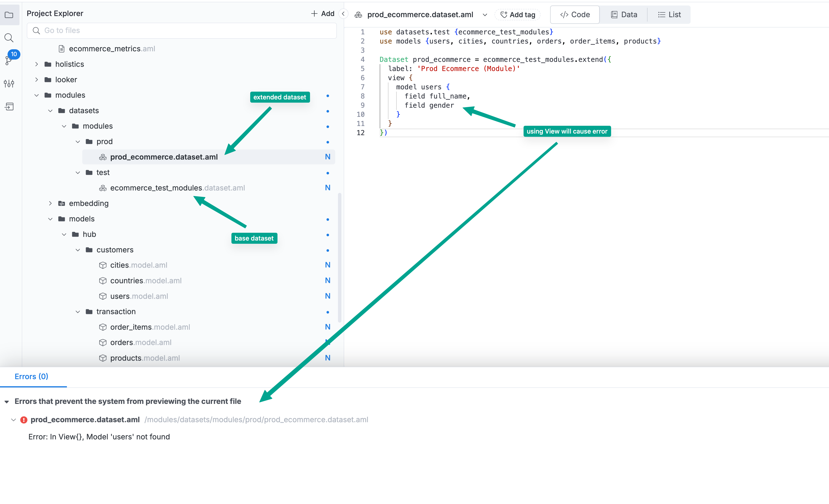The image size is (829, 504).
Task: Open users.model.aml in the file tree
Action: (139, 296)
